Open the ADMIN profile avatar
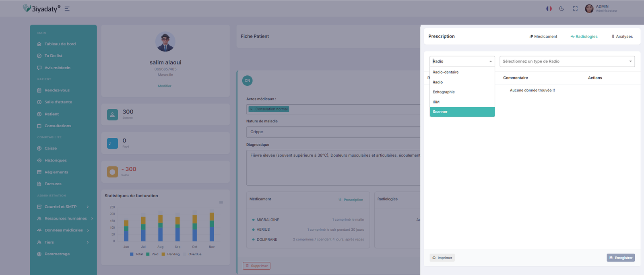Image resolution: width=644 pixels, height=275 pixels. pos(589,8)
